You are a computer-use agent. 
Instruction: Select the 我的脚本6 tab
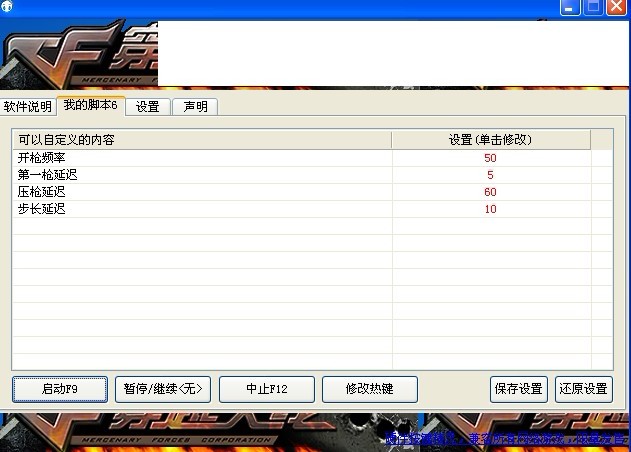91,105
